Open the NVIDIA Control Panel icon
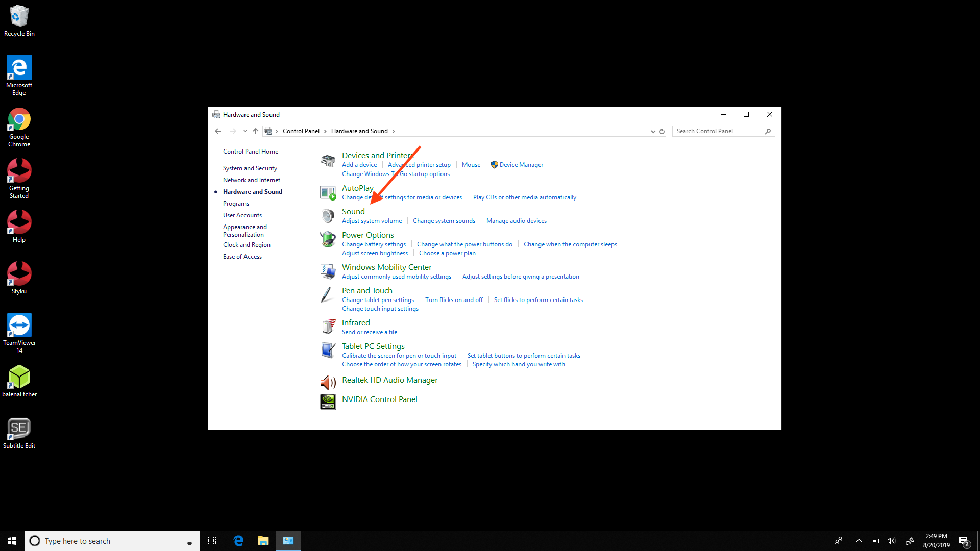 328,402
